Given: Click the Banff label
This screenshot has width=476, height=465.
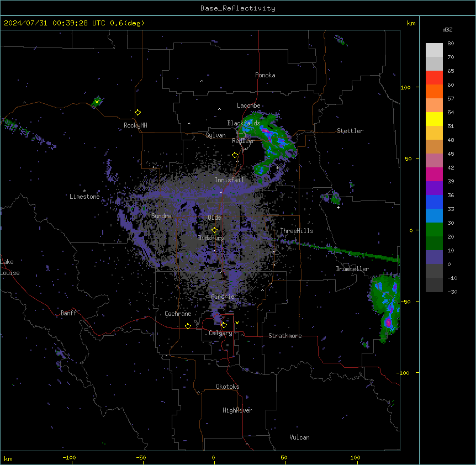Looking at the screenshot, I should [x=68, y=313].
